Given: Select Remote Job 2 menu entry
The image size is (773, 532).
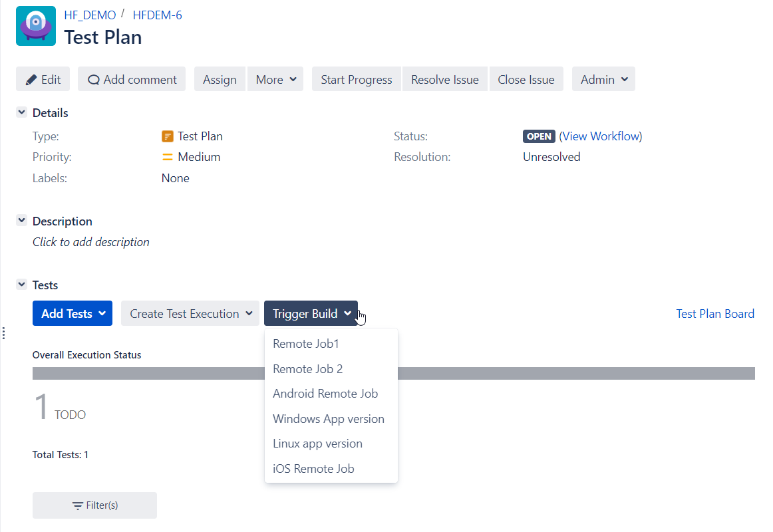Looking at the screenshot, I should pyautogui.click(x=331, y=369).
